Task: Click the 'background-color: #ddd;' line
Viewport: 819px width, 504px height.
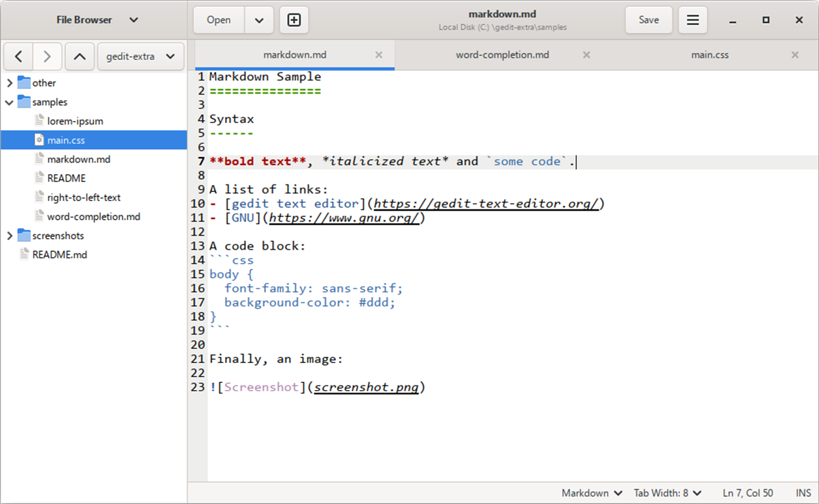Action: (x=310, y=302)
